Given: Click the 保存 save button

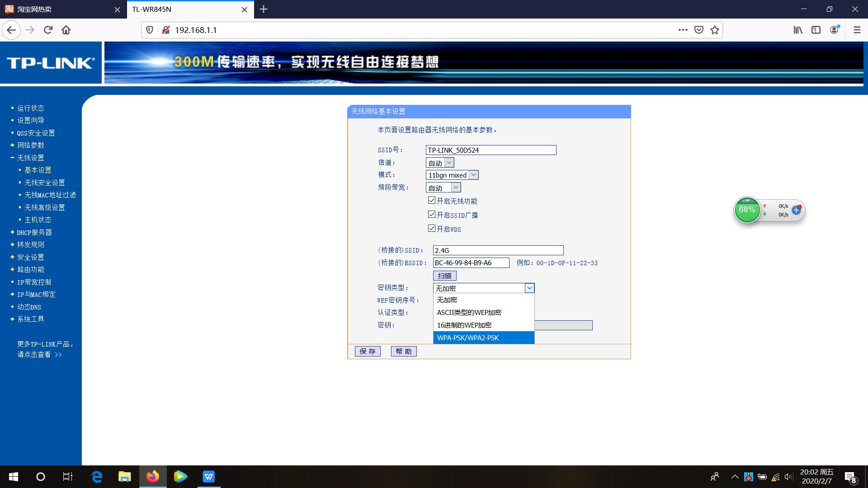Looking at the screenshot, I should (368, 351).
